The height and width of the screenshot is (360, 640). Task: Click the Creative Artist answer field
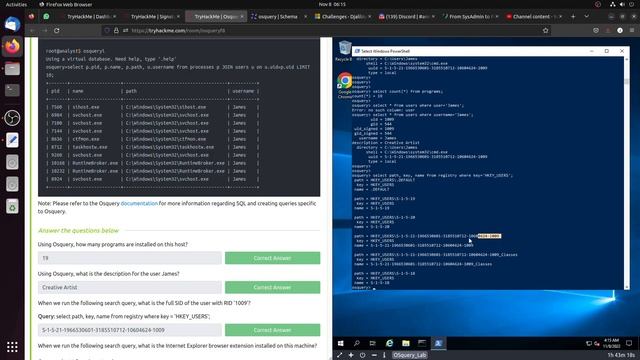[130, 287]
